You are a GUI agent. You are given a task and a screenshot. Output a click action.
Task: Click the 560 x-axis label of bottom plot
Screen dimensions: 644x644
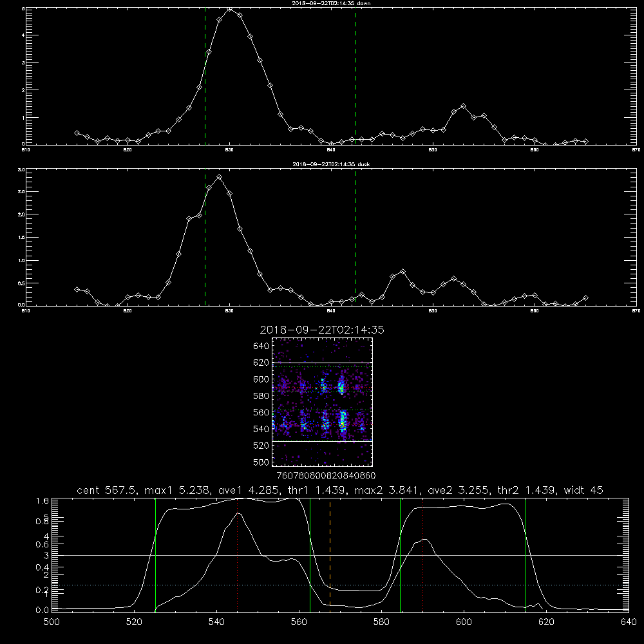[299, 622]
